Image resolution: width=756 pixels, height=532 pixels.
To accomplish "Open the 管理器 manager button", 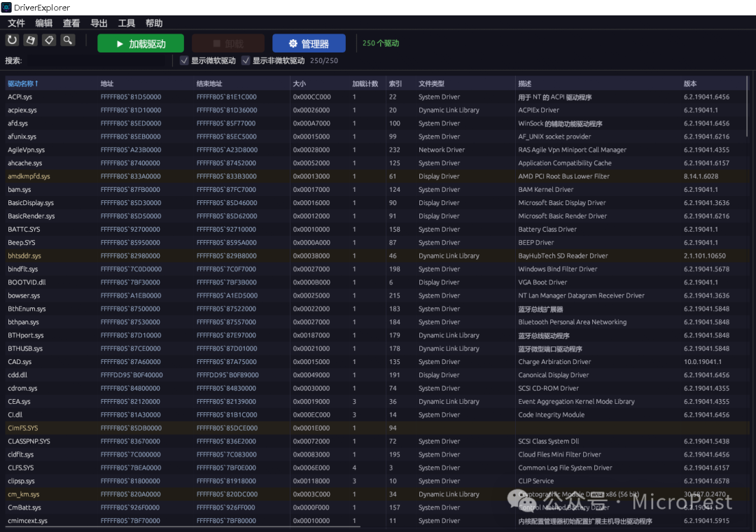I will 309,43.
